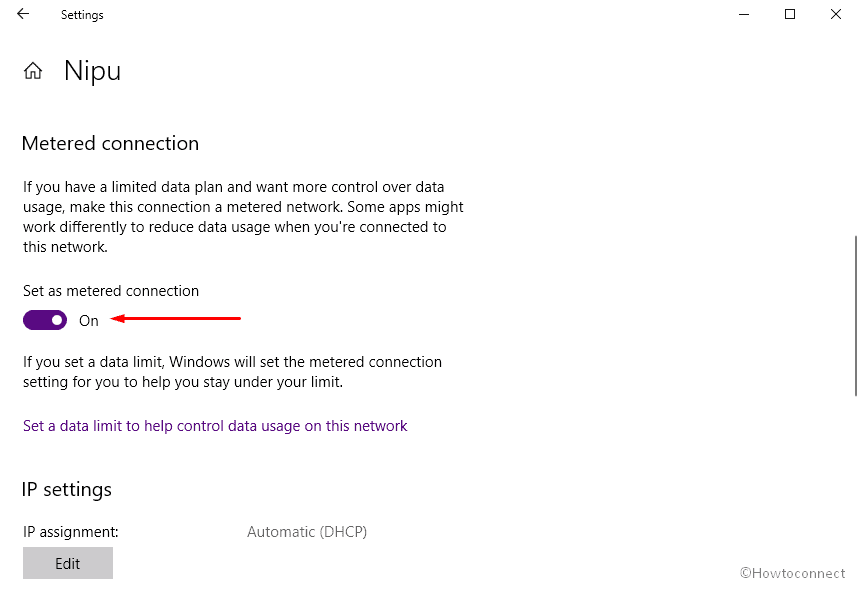
Task: Close the Settings window
Action: tap(836, 14)
